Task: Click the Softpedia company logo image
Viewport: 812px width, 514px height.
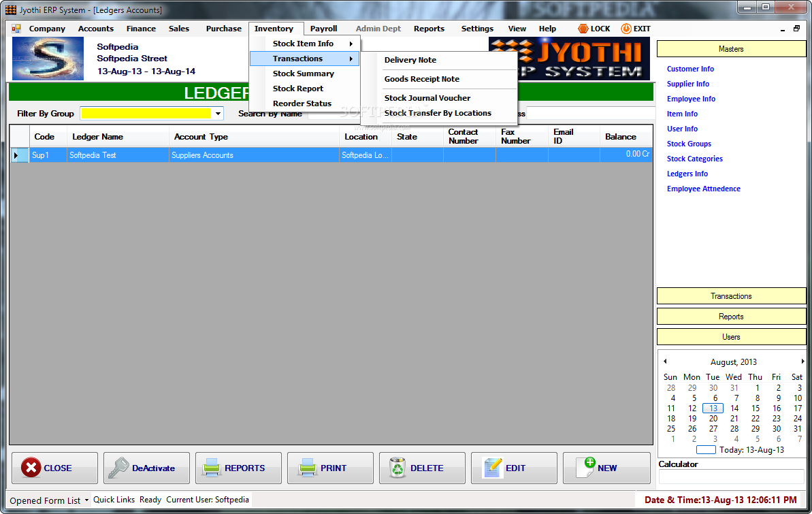Action: tap(48, 59)
